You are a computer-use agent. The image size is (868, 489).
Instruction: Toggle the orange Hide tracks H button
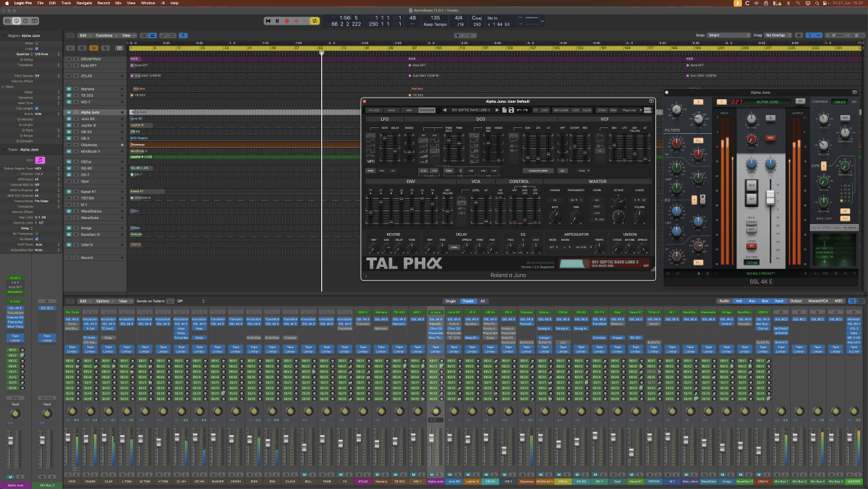click(94, 48)
